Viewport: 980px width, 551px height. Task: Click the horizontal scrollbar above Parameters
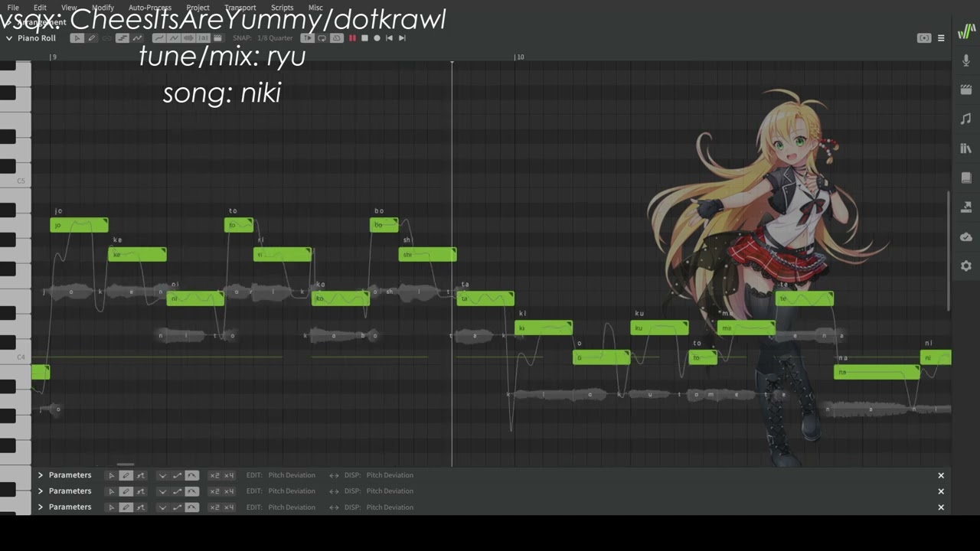[126, 464]
